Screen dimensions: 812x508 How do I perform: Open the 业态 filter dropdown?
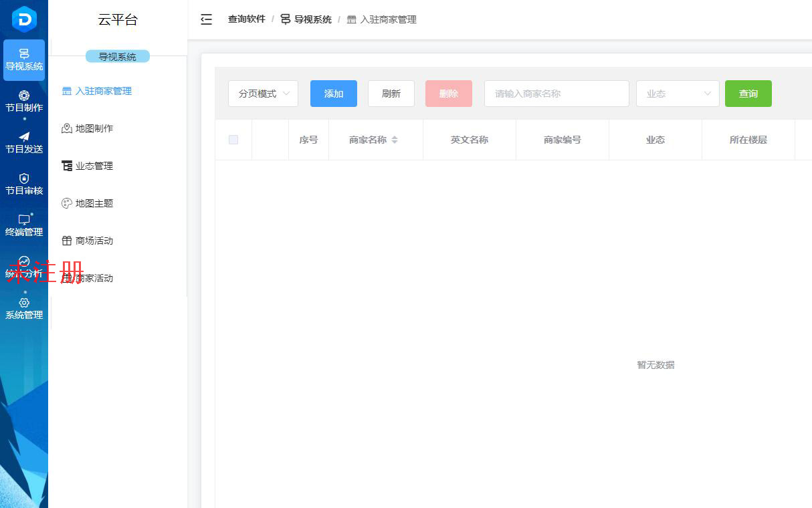[677, 94]
